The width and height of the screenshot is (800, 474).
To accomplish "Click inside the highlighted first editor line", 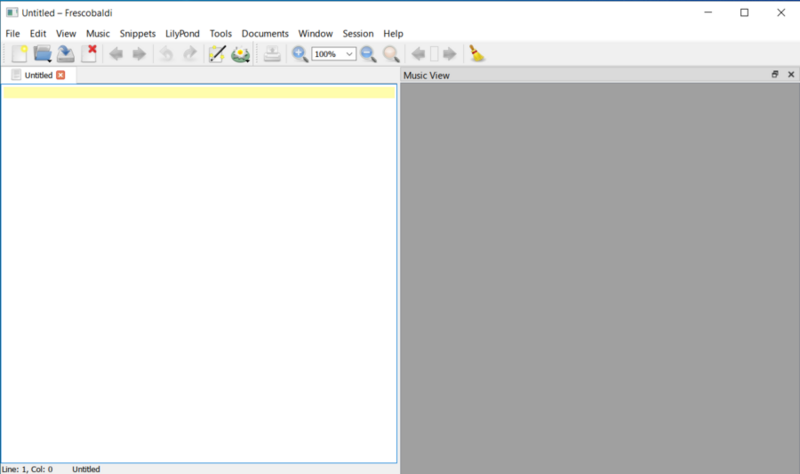I will click(200, 93).
